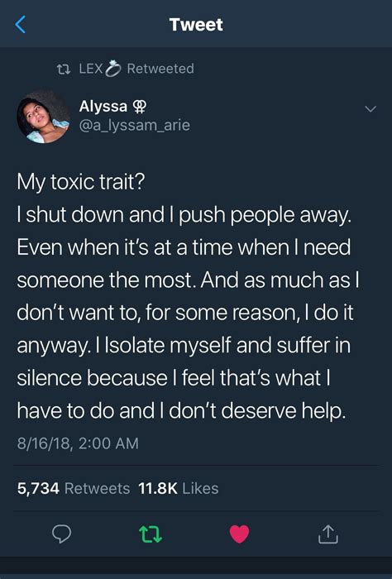View the 5,734 Retweets list
Screen dimensions: 392x579
74,488
